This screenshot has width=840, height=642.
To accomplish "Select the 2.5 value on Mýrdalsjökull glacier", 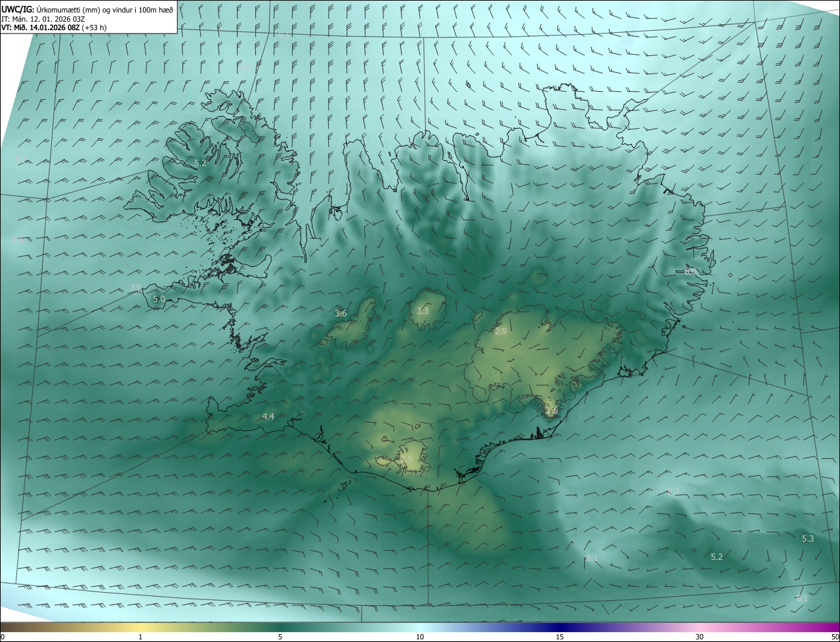I will 406,459.
